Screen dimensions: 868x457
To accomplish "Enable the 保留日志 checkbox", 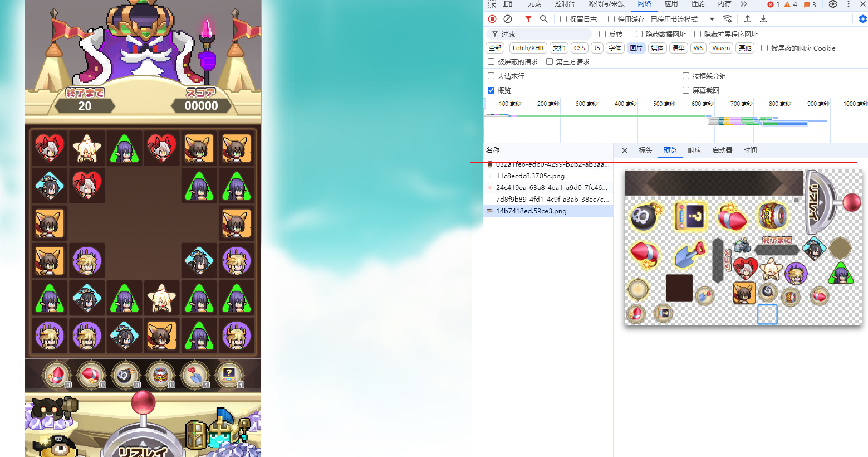I will [x=563, y=19].
